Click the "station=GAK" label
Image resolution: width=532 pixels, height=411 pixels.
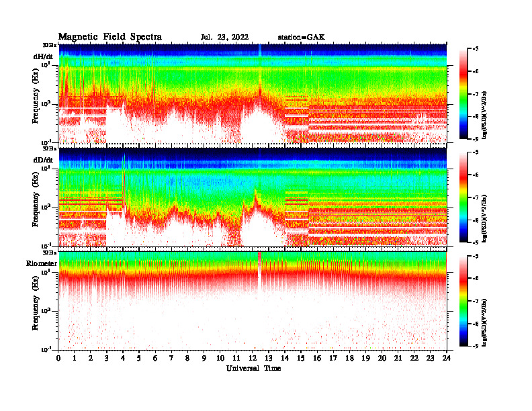tap(302, 38)
